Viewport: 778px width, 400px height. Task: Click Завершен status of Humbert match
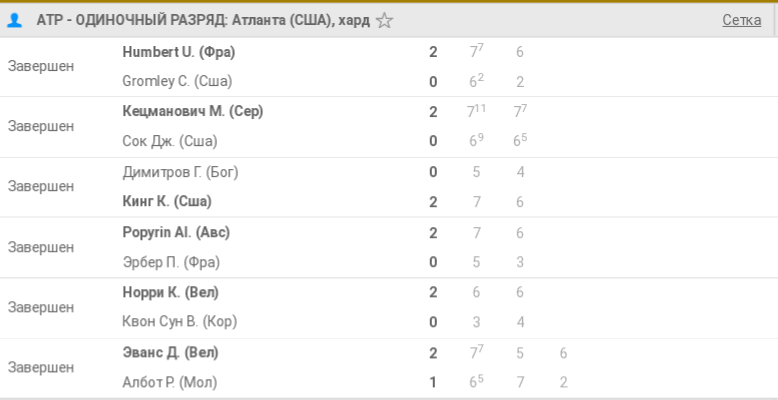coord(41,66)
